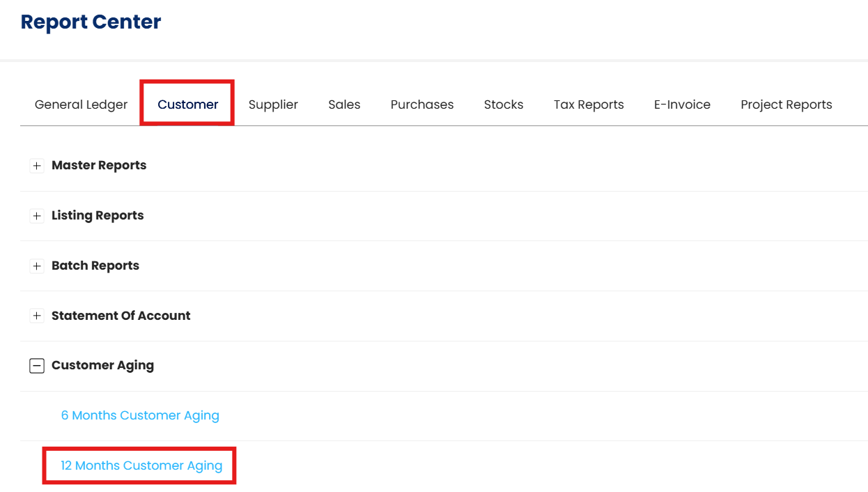Go to the Sales tab
This screenshot has width=868, height=492.
(344, 105)
